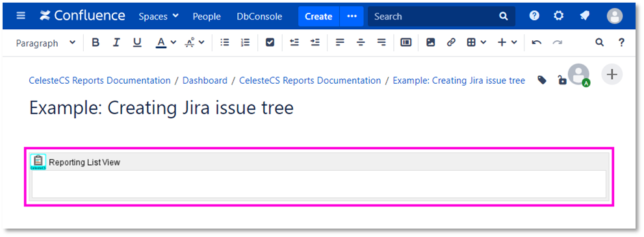Expand the table options arrow
This screenshot has width=644, height=237.
(483, 43)
